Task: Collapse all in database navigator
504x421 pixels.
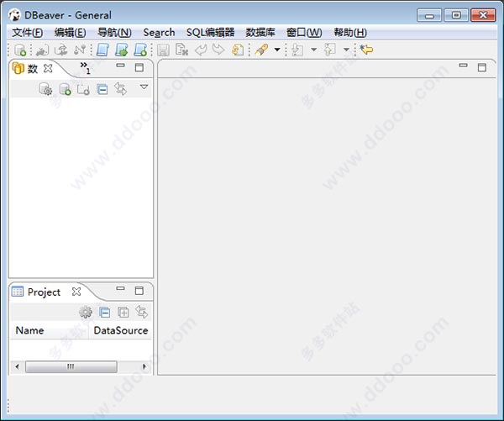Action: (102, 89)
